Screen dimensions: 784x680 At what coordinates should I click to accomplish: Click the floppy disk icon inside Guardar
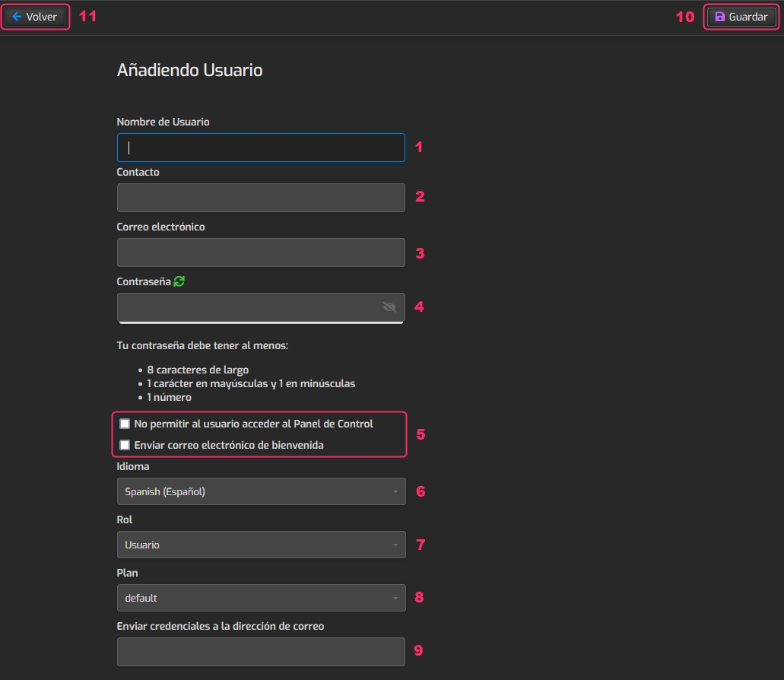[x=719, y=17]
